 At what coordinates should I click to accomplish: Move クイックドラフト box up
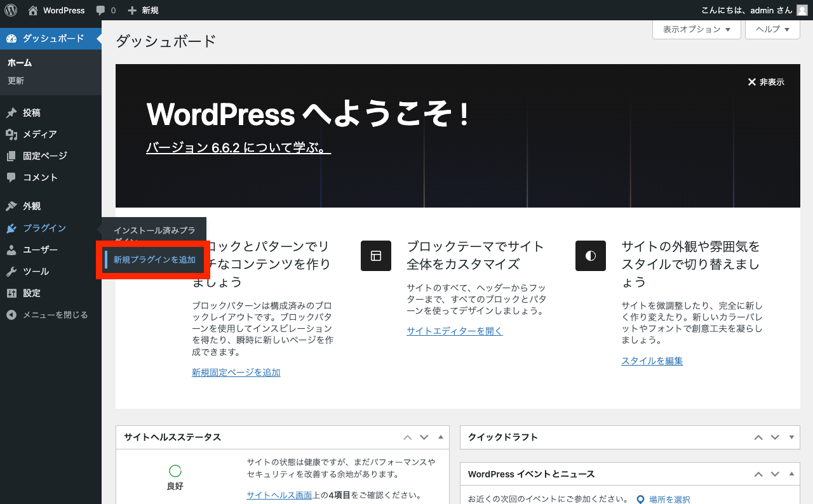(758, 437)
